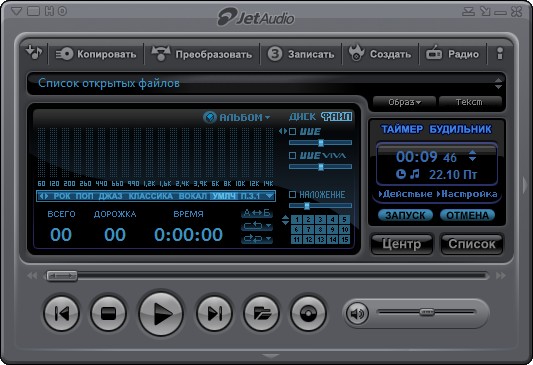
Task: Click the H toolbar mode icon in title bar
Action: point(49,11)
